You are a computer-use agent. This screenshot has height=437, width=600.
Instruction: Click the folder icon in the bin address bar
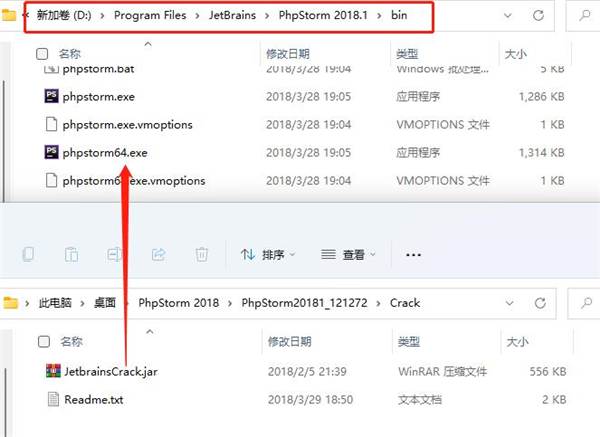(9, 15)
